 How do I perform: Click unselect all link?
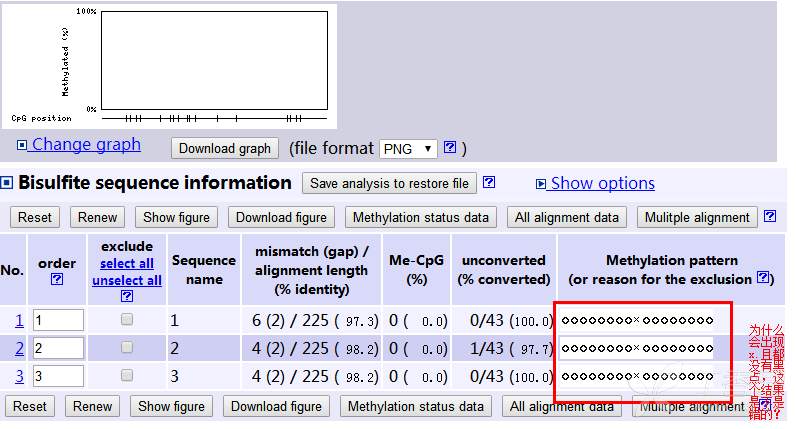click(x=127, y=280)
